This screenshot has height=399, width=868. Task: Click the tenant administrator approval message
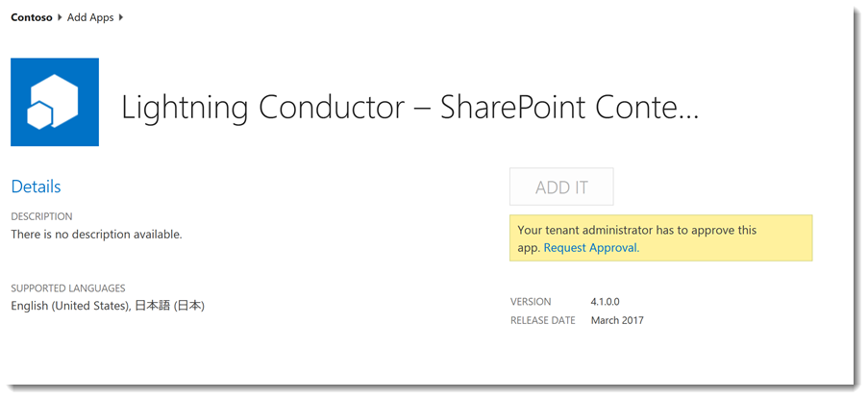point(636,231)
